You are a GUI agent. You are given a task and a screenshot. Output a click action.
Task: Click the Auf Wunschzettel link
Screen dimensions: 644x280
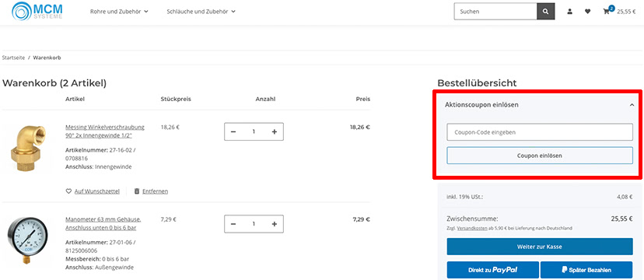pos(97,191)
